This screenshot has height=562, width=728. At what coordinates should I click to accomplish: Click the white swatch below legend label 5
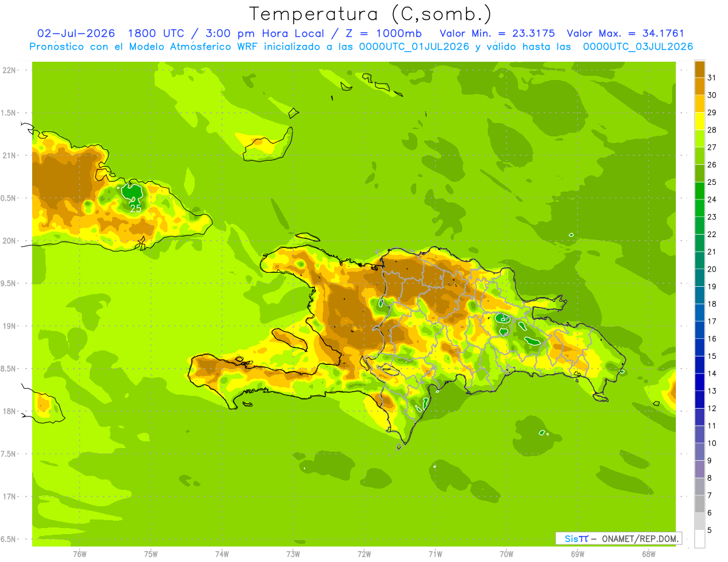[699, 539]
